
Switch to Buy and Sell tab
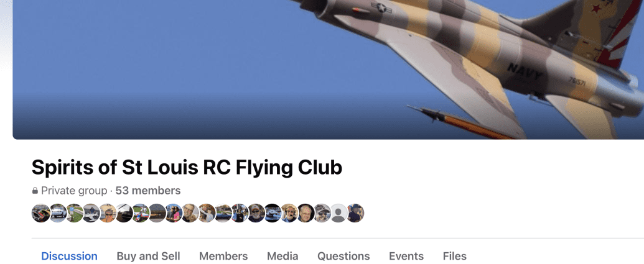click(148, 256)
